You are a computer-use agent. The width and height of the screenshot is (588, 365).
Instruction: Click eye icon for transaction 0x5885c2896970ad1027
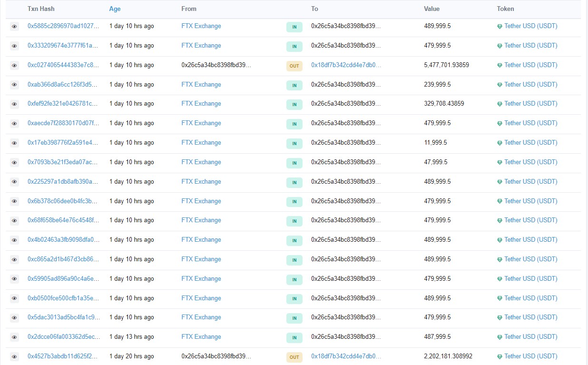(x=14, y=27)
